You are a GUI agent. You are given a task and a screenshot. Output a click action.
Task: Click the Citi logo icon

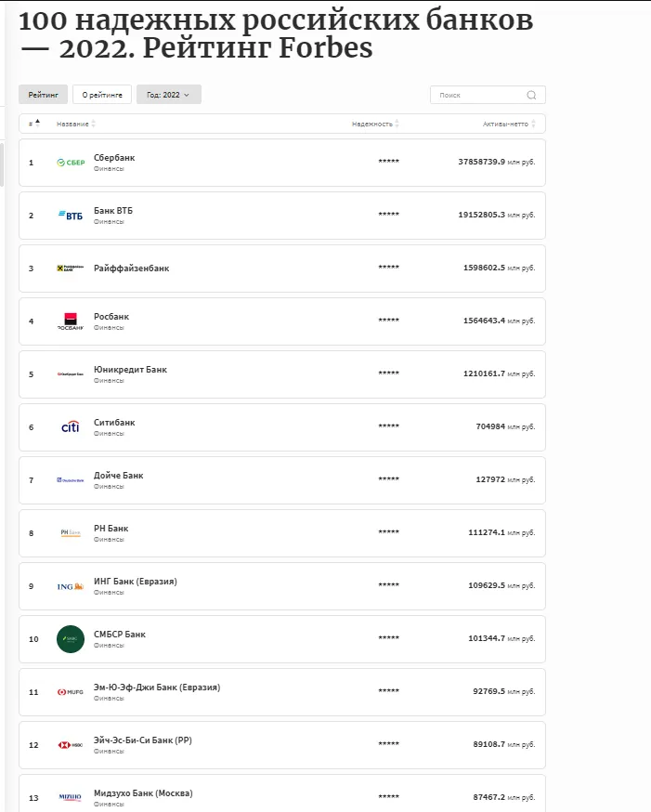(x=71, y=427)
